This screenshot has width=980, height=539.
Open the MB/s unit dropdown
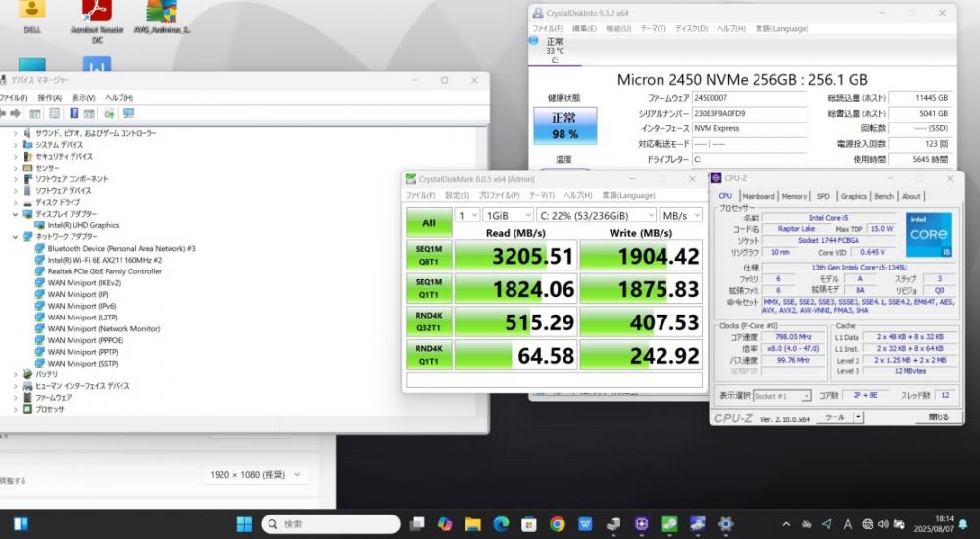(x=681, y=215)
